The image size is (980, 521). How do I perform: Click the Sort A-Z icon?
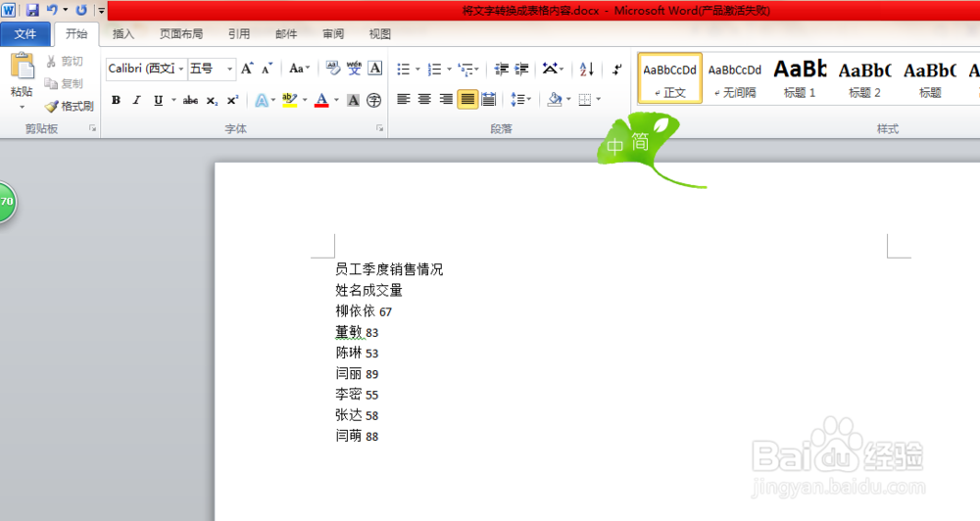[x=587, y=69]
